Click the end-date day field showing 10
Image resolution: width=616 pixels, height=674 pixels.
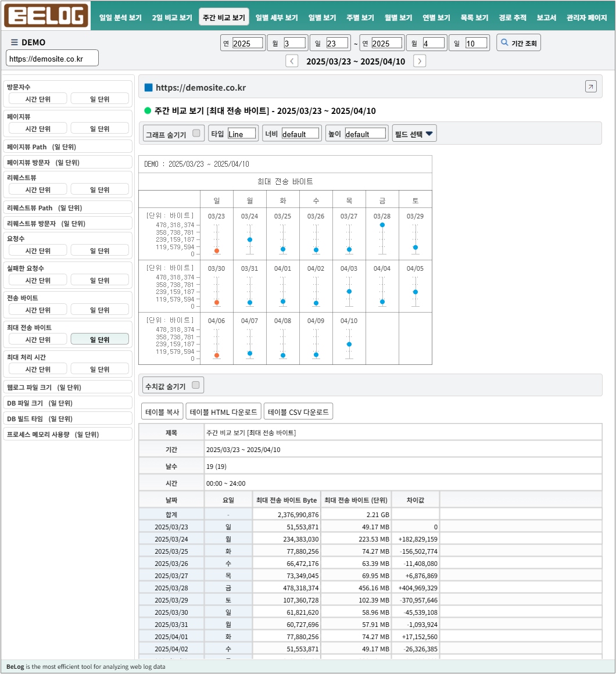pyautogui.click(x=477, y=43)
